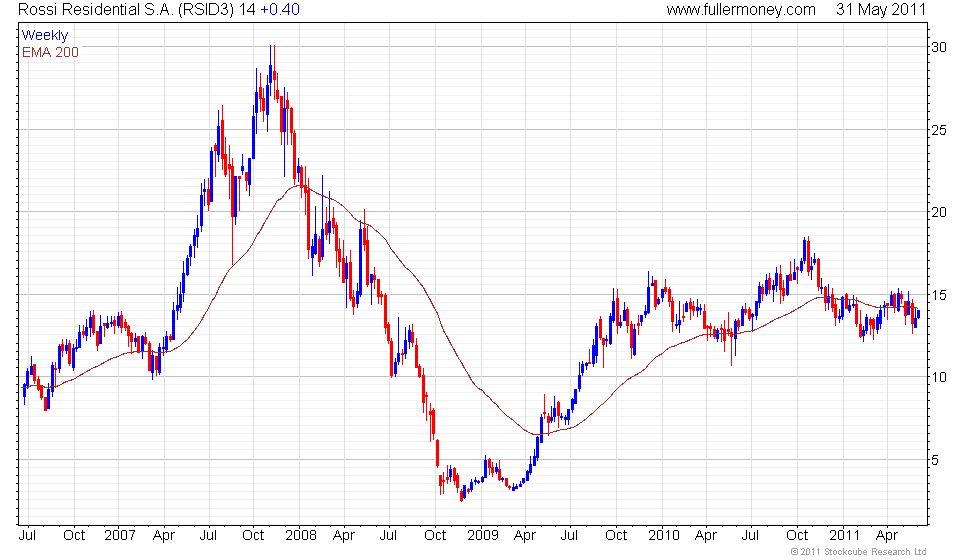Click the 10 price axis label
The width and height of the screenshot is (980, 560).
[938, 377]
